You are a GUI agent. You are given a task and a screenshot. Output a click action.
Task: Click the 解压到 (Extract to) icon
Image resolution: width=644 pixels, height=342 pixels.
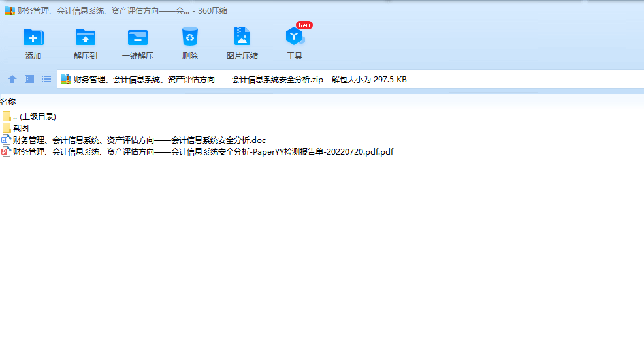point(86,37)
